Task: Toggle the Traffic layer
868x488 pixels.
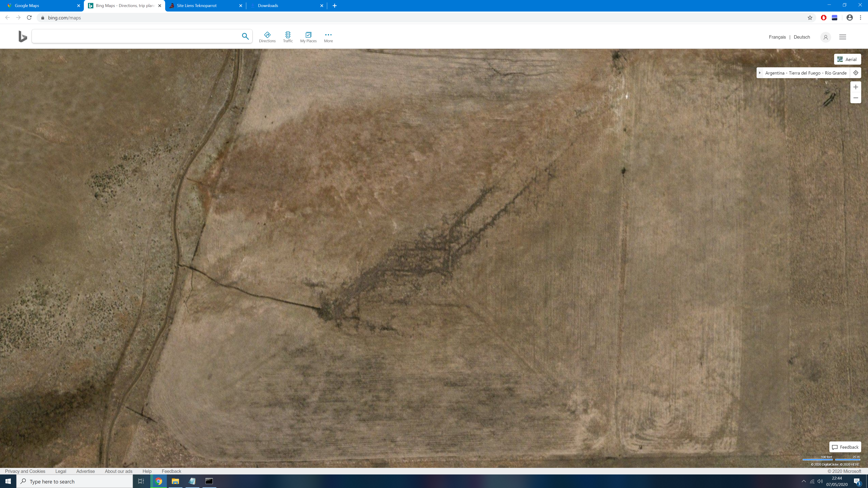Action: 288,37
